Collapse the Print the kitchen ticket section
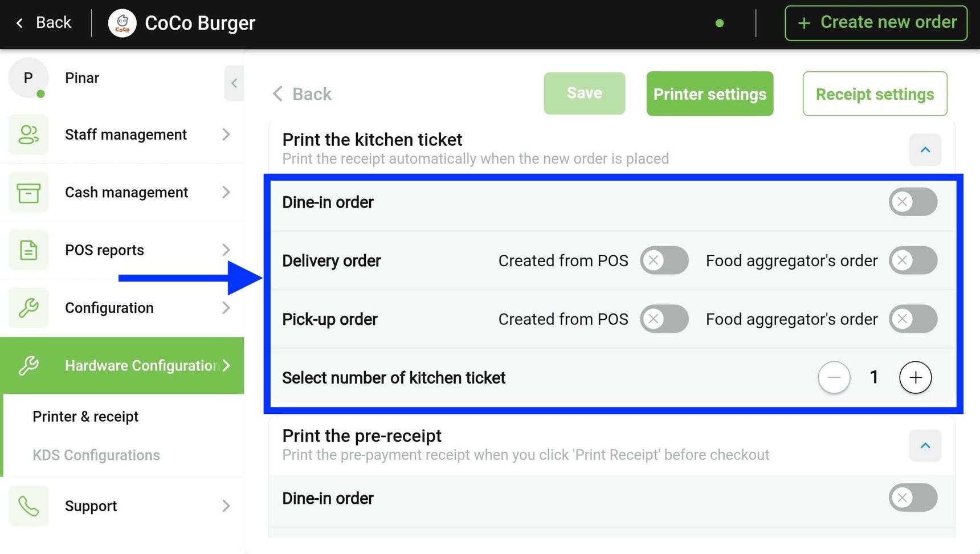 pos(925,150)
